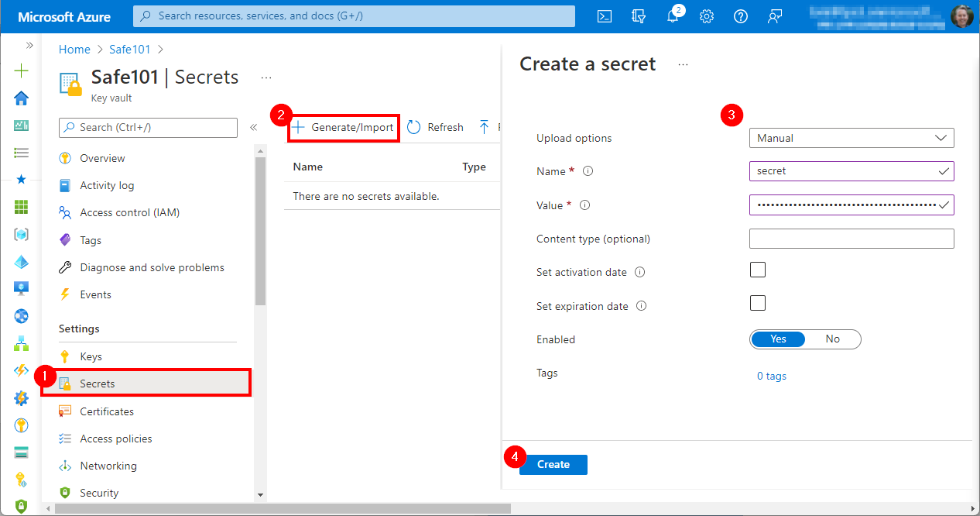This screenshot has height=516, width=980.
Task: Open Function App lightning icon in sidebar
Action: (x=21, y=370)
